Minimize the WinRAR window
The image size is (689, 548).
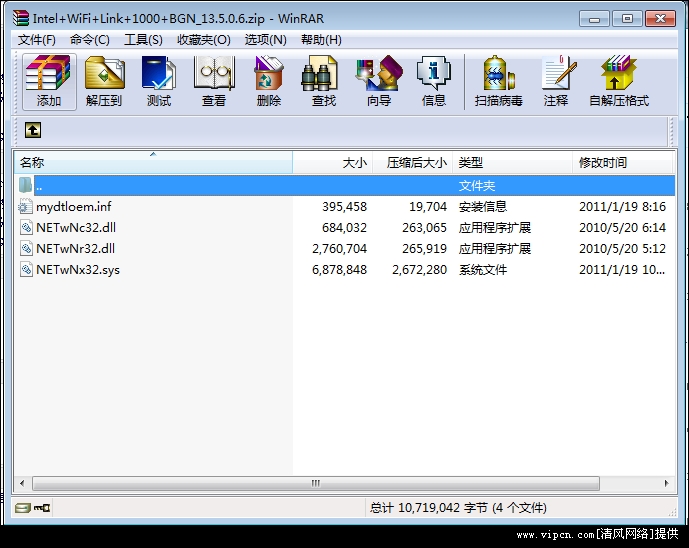(x=594, y=19)
